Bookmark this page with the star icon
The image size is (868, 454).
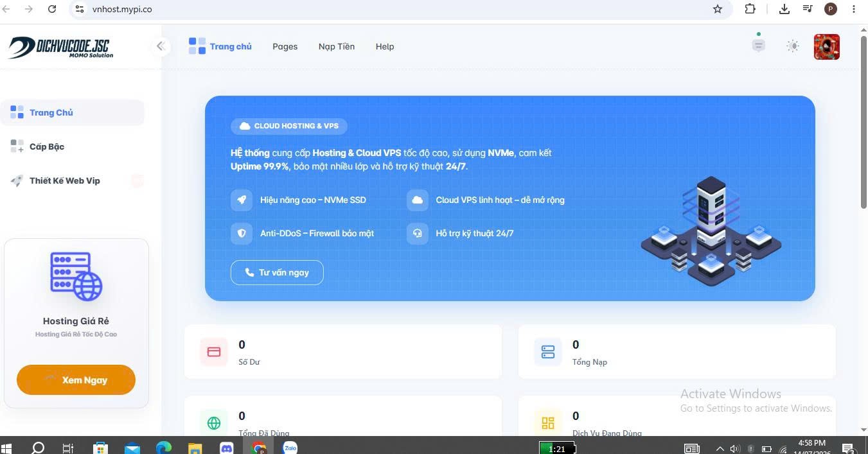718,9
